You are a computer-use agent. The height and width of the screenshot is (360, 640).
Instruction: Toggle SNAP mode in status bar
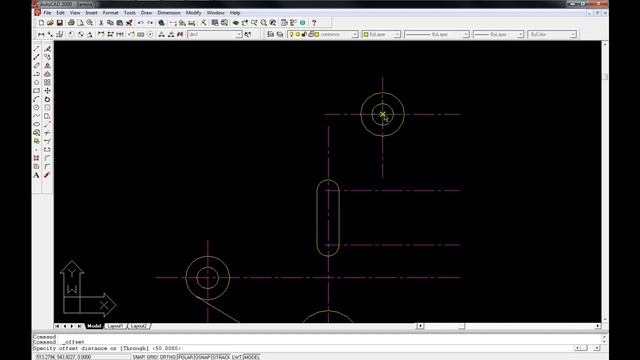139,357
